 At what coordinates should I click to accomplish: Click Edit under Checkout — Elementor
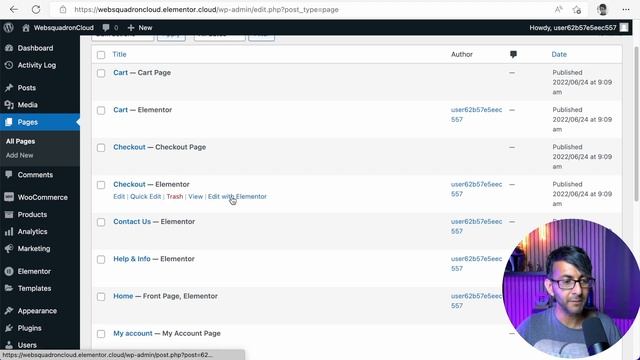(119, 196)
